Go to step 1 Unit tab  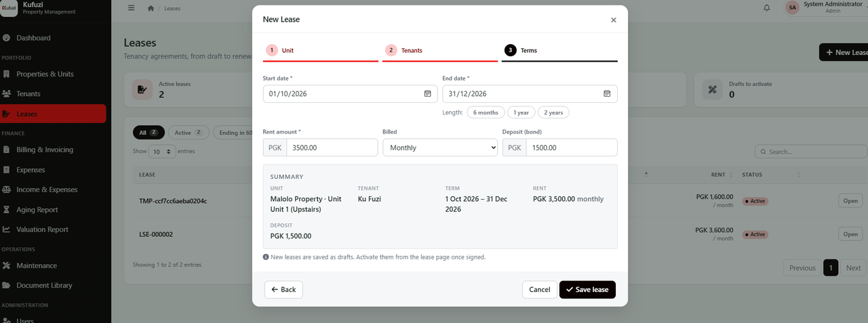point(321,51)
